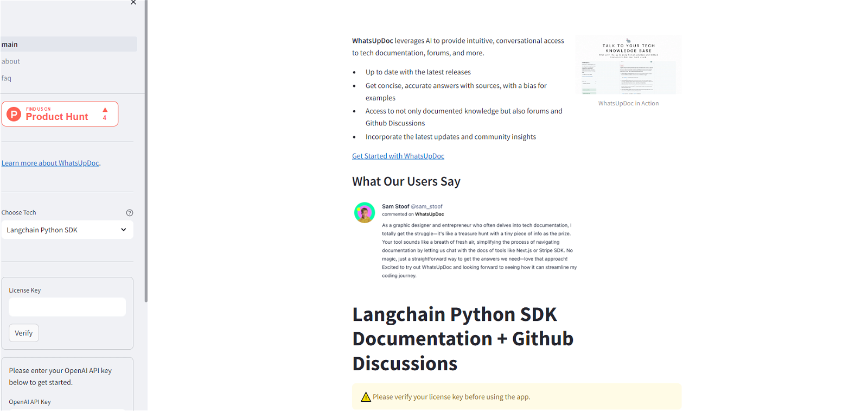Click the 'License Key' label
The height and width of the screenshot is (411, 868).
tap(25, 290)
